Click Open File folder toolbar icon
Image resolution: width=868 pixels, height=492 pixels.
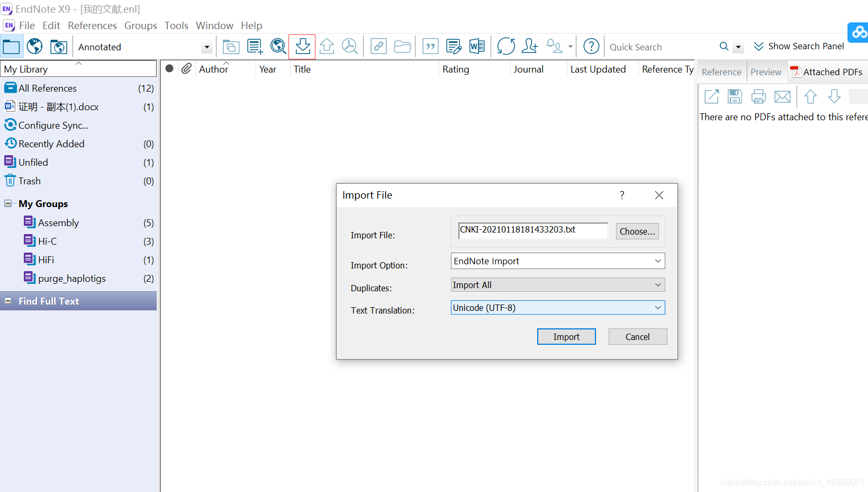(402, 47)
